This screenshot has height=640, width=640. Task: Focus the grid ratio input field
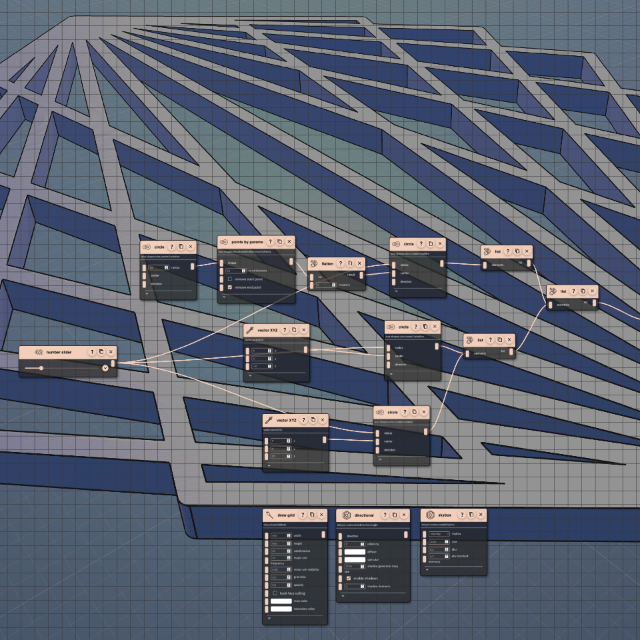(x=281, y=578)
